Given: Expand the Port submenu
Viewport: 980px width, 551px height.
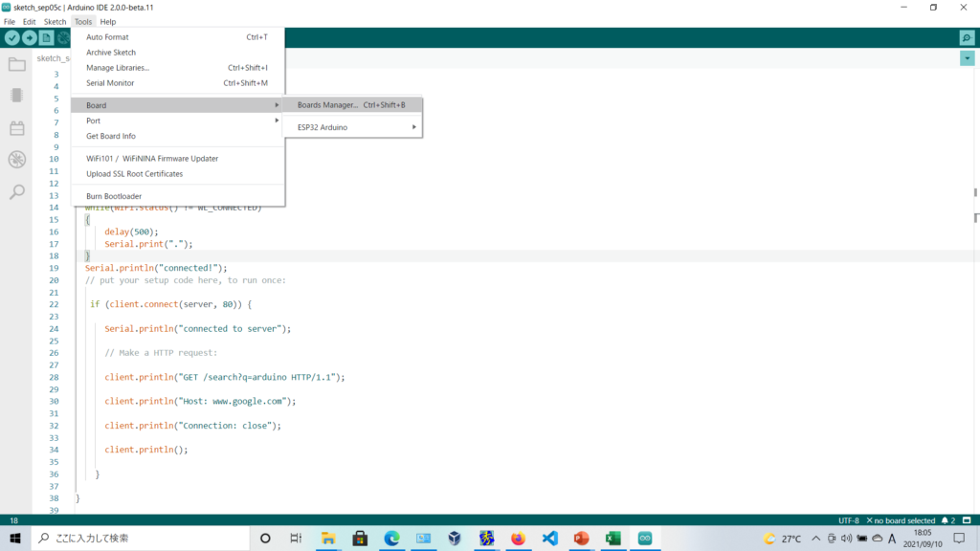Looking at the screenshot, I should click(x=178, y=121).
